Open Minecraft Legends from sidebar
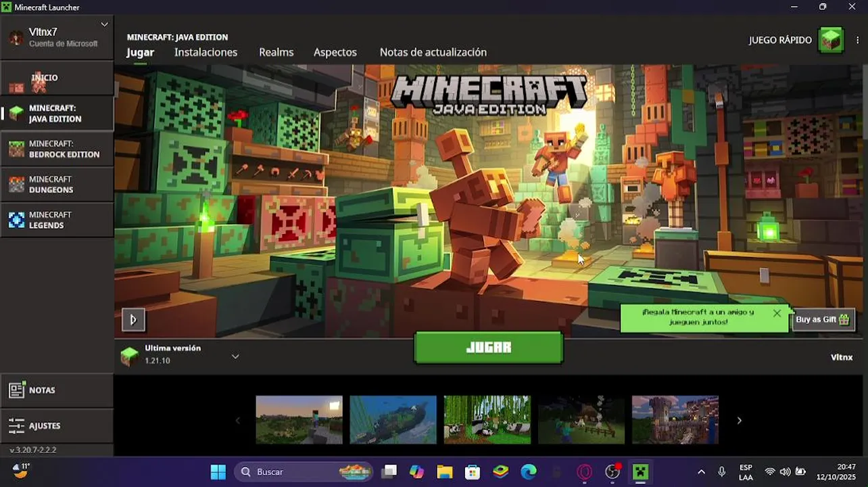Screen dimensions: 868x487 point(57,220)
